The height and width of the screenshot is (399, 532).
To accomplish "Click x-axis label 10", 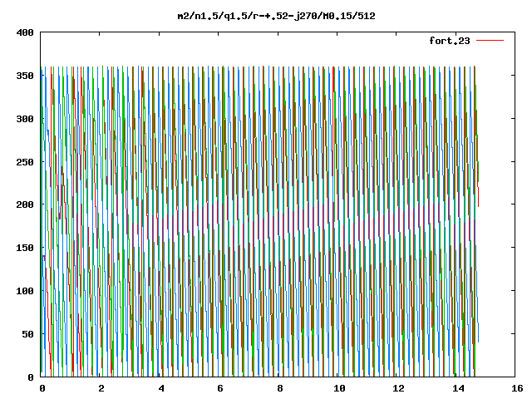I will pos(339,388).
